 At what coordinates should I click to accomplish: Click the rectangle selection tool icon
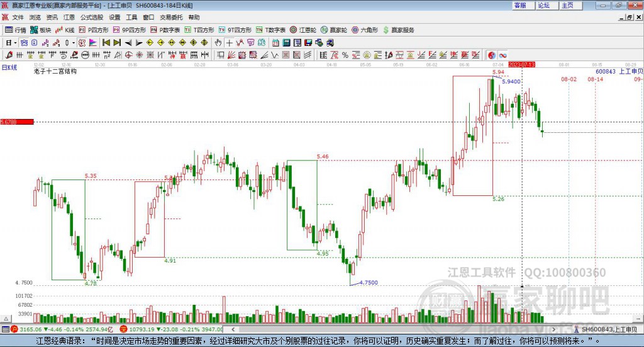(x=219, y=55)
